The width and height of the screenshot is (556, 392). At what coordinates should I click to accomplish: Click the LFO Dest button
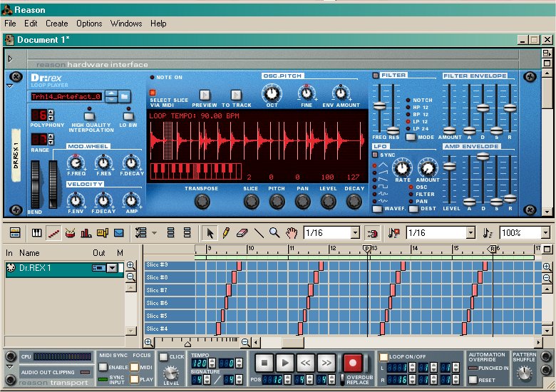point(414,209)
